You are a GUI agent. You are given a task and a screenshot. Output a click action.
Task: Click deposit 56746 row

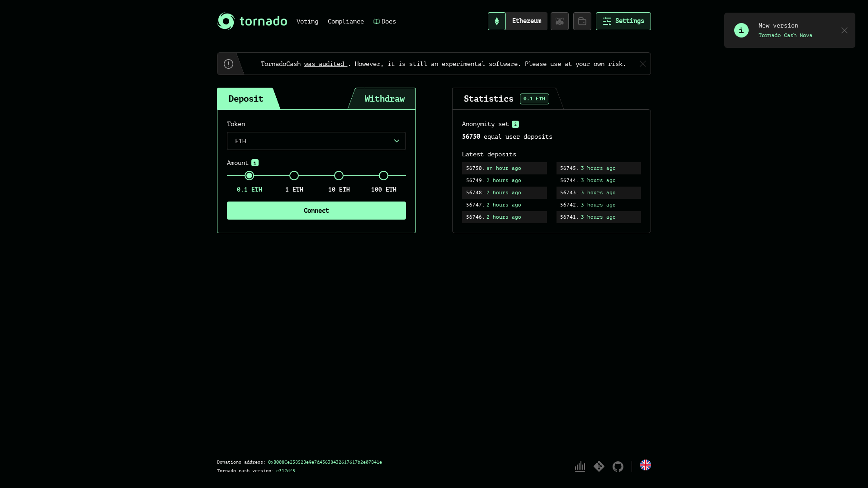(x=505, y=217)
